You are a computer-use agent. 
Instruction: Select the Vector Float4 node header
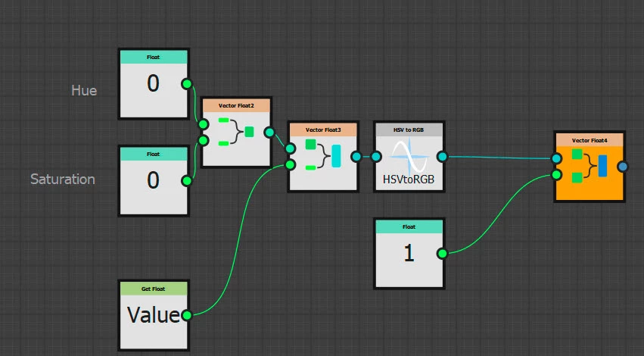tap(590, 140)
